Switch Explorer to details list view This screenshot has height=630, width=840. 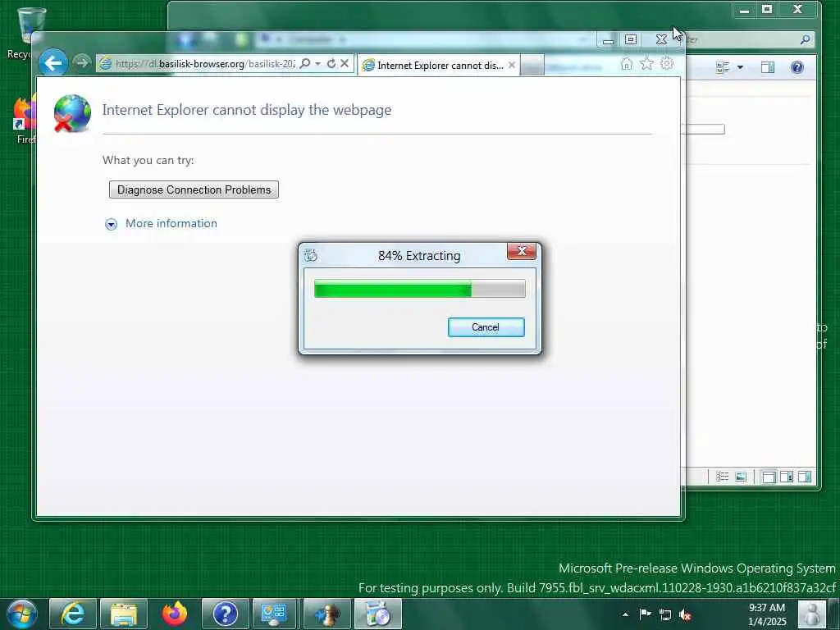(722, 477)
